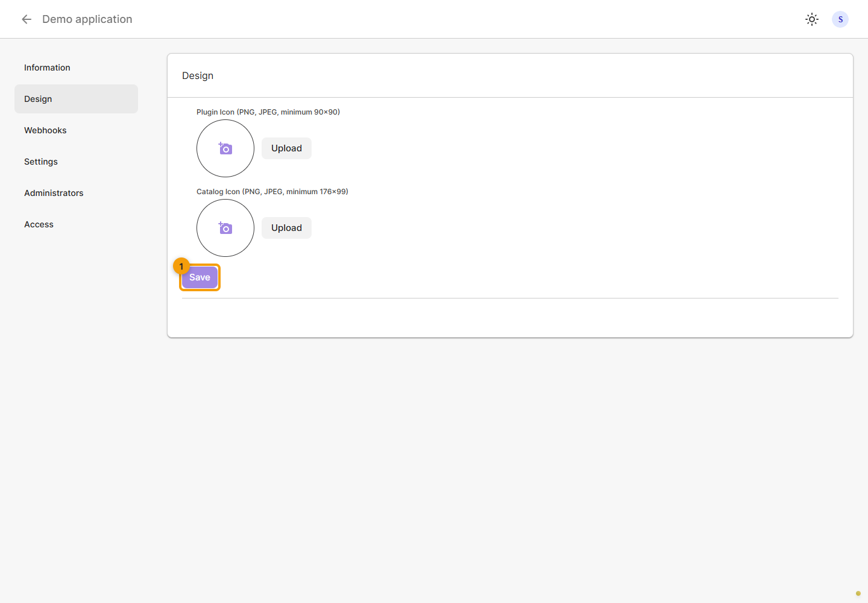Click Upload for the Plugin Icon
Image resolution: width=868 pixels, height=603 pixels.
pyautogui.click(x=286, y=148)
